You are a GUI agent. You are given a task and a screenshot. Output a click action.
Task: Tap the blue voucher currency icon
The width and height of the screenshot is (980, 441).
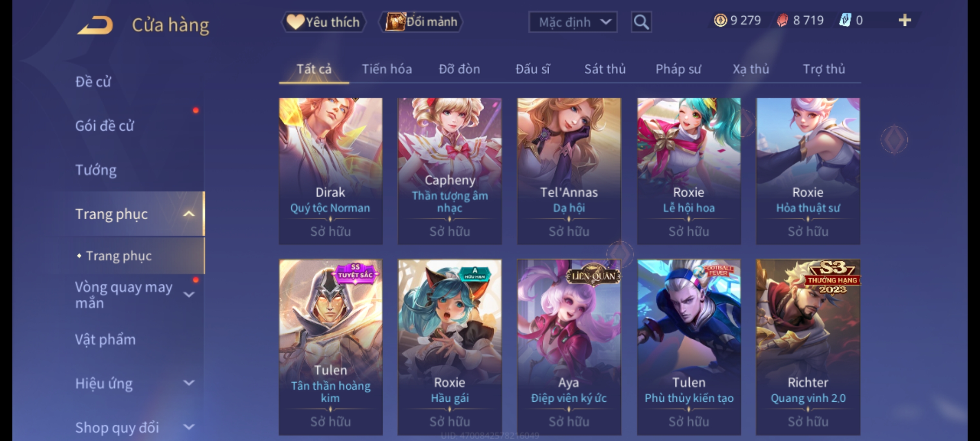click(845, 20)
